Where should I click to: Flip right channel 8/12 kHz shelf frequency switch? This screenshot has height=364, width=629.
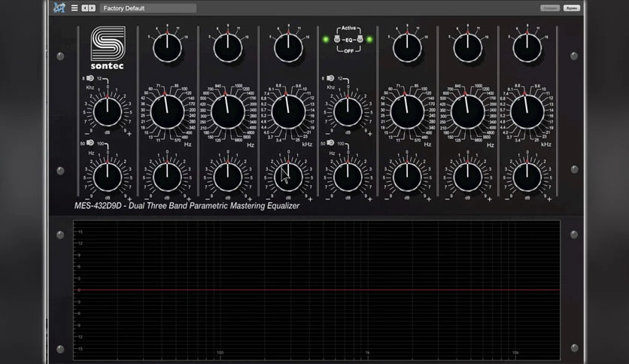coord(330,78)
